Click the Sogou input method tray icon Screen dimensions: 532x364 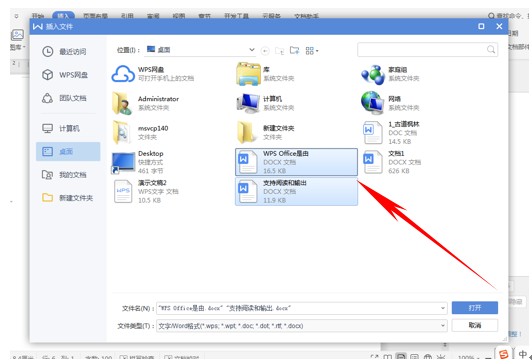click(504, 354)
